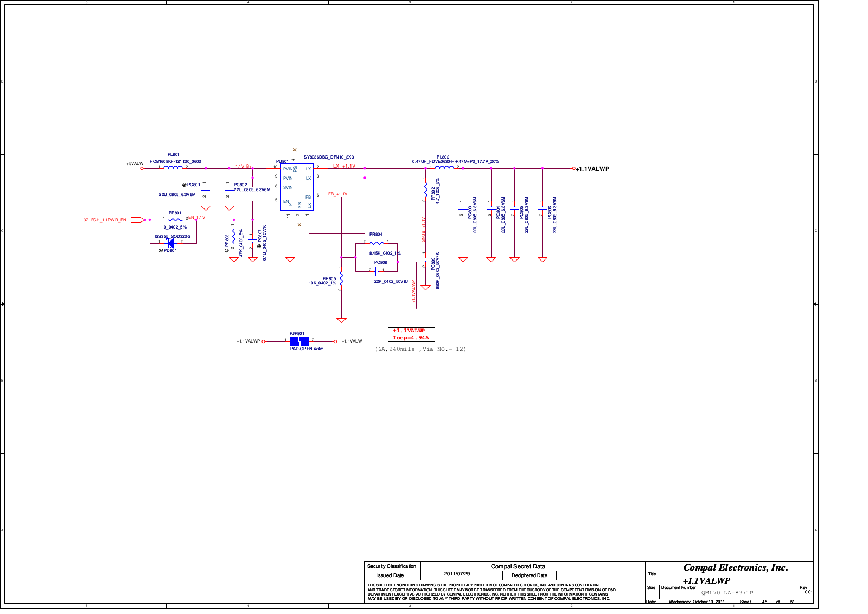Click the PAD-OPEN 4x4m jumper label
Viewport: 868px width, 614px height.
[x=307, y=349]
